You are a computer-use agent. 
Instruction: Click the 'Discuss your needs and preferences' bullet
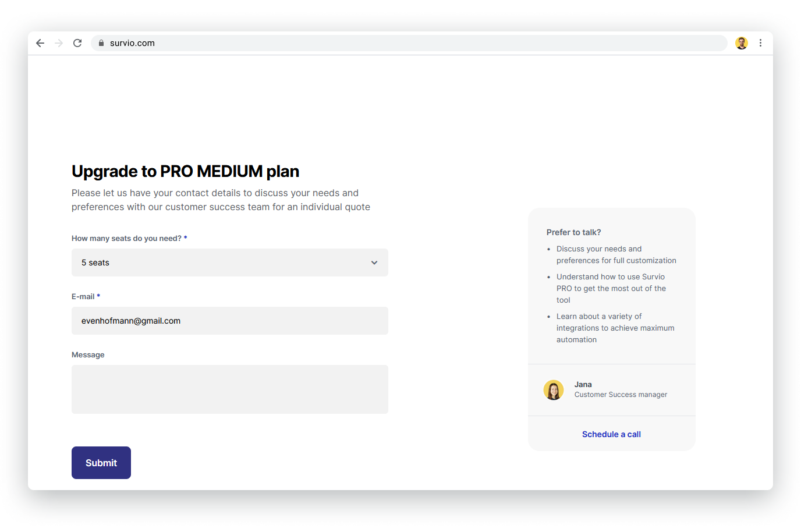click(616, 254)
